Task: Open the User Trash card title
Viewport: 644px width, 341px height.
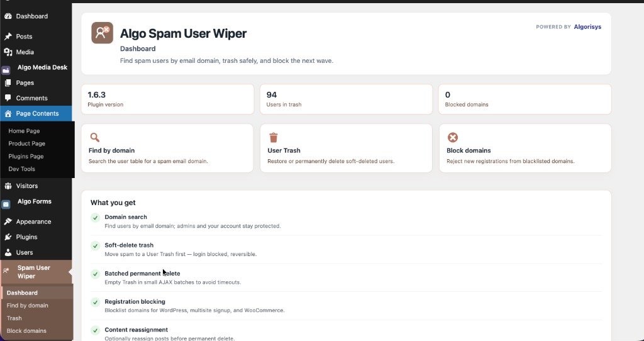Action: 284,151
